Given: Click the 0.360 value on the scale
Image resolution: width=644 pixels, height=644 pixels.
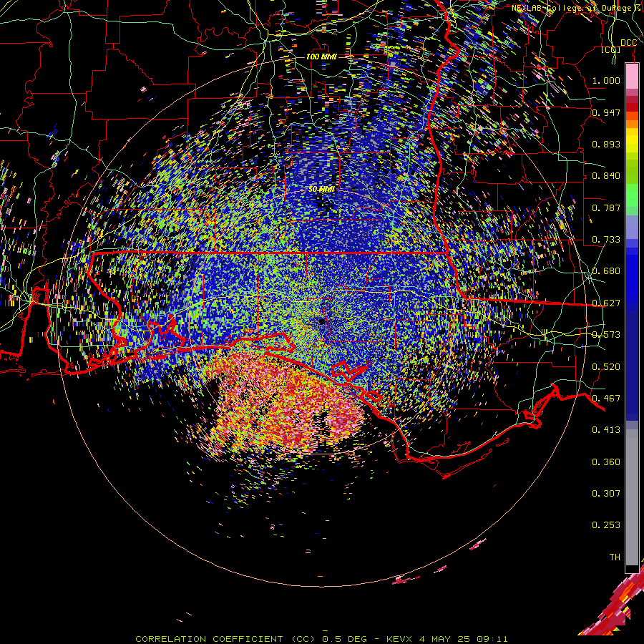Looking at the screenshot, I should coord(606,462).
